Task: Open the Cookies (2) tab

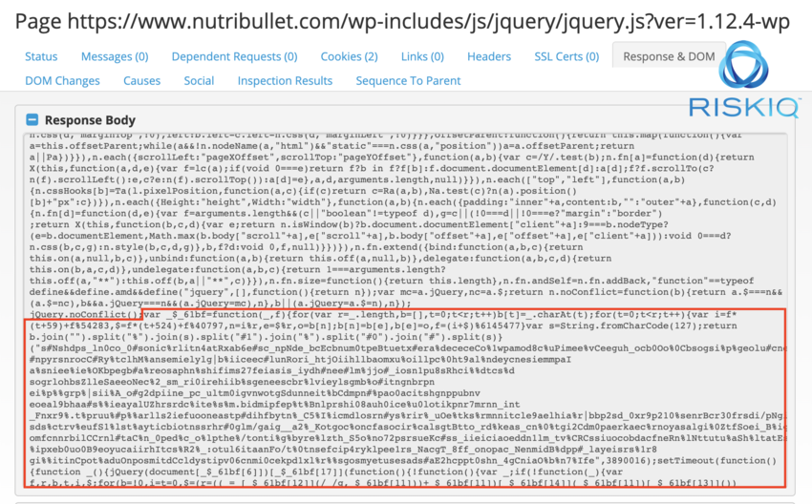Action: [349, 56]
